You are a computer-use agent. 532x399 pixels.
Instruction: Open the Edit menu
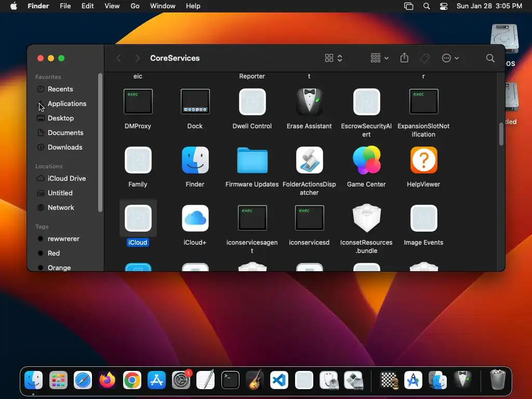87,6
